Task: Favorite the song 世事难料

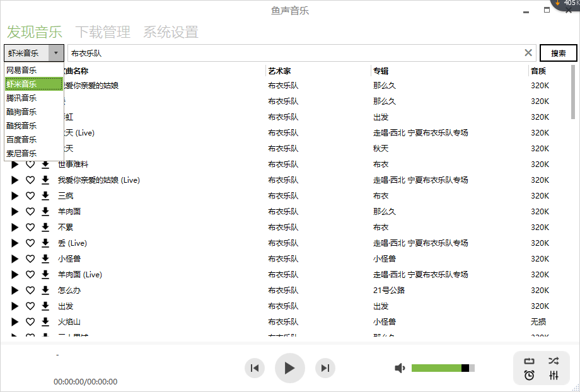Action: (30, 164)
